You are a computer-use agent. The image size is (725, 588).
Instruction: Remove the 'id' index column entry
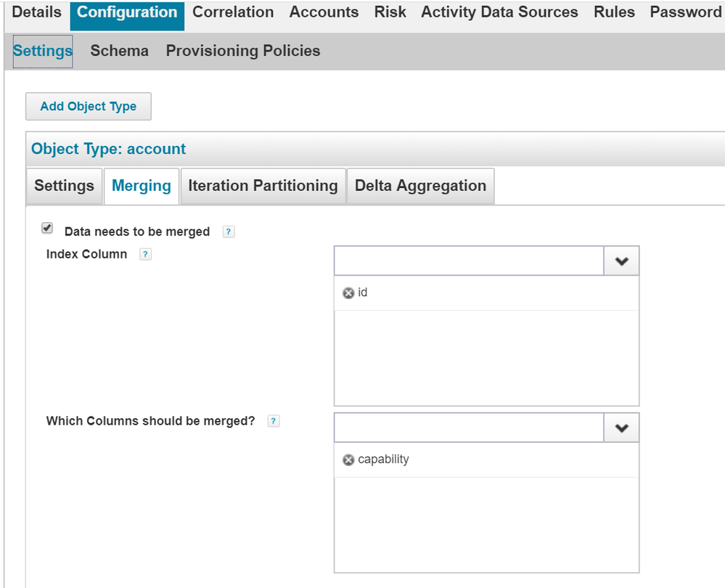tap(348, 293)
